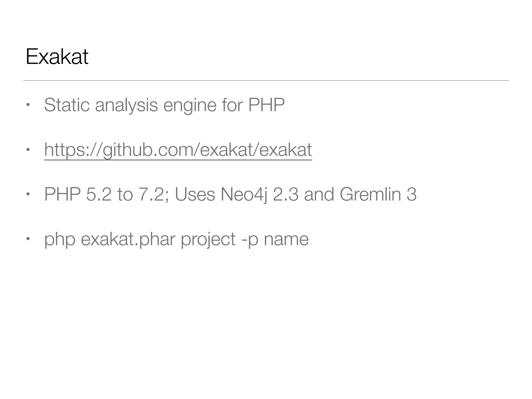
Task: Click the word 'project' in the last bullet
Action: point(208,239)
